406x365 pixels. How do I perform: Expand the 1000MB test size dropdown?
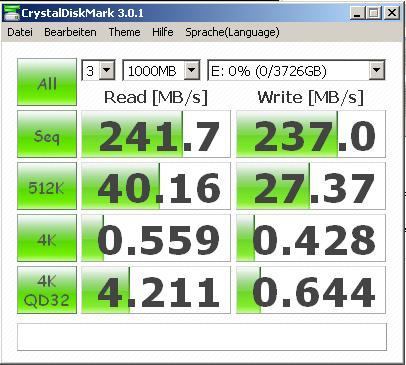[192, 70]
